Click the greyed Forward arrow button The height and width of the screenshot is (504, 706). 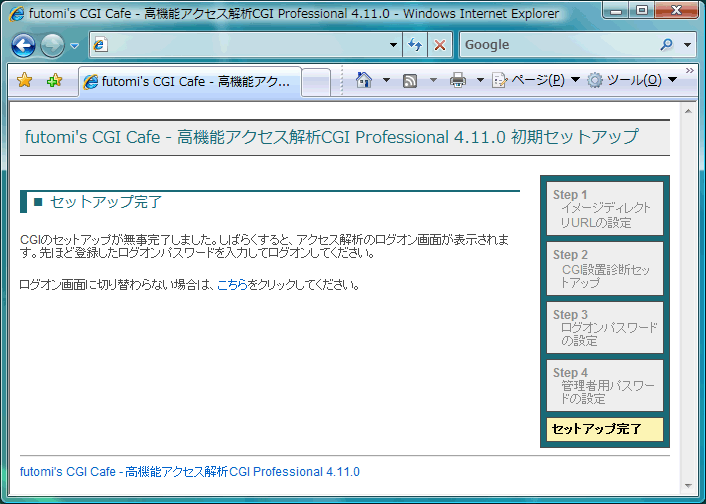pos(52,45)
